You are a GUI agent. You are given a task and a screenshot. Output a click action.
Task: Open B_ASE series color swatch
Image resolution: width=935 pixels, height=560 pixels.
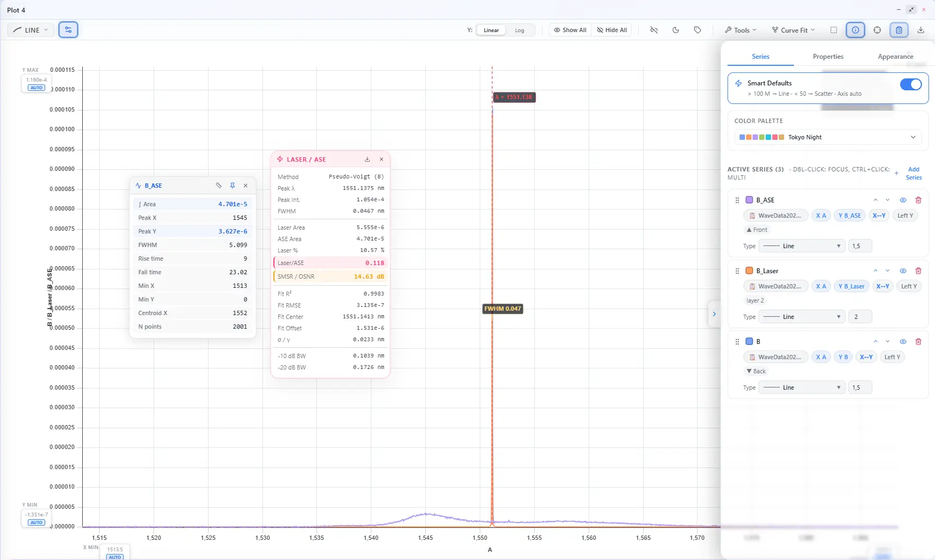tap(749, 200)
